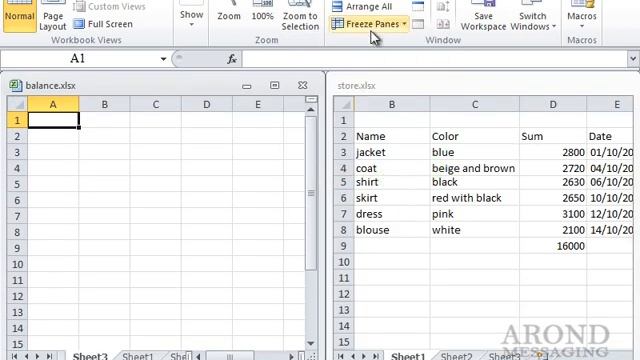The image size is (640, 360).
Task: Select all cells in balance.xlsx
Action: point(17,104)
